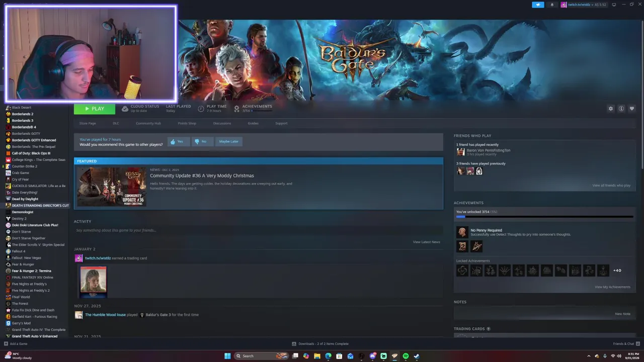Click the Add a Game plus icon

6,344
